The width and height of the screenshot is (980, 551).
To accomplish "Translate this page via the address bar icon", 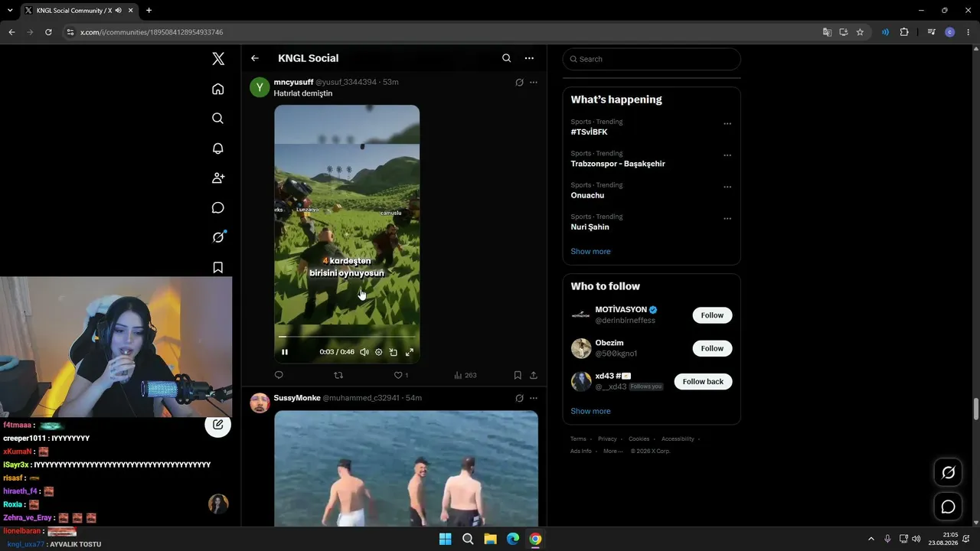I will [x=827, y=32].
